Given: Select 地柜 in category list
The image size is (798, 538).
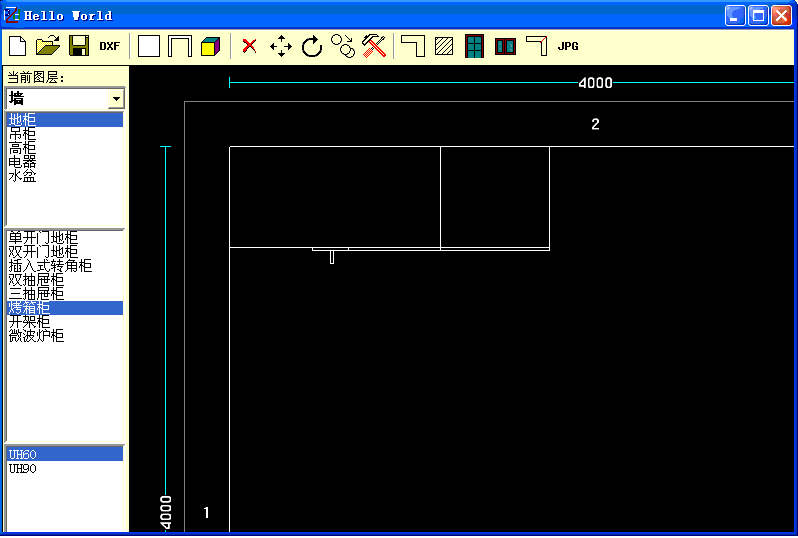Looking at the screenshot, I should (x=65, y=120).
